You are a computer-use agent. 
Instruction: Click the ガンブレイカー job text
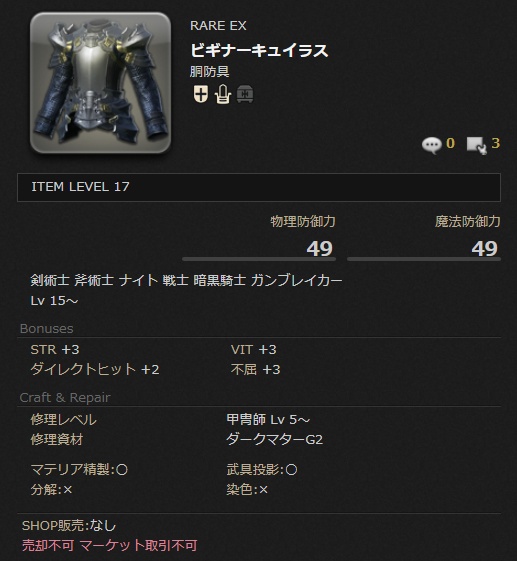(296, 280)
